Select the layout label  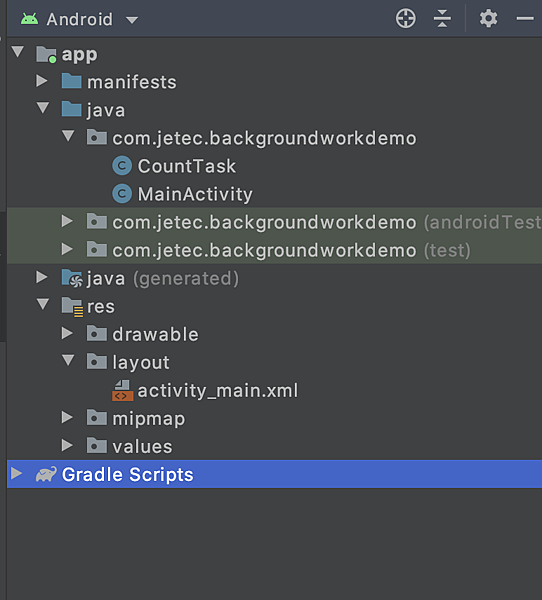tap(141, 363)
